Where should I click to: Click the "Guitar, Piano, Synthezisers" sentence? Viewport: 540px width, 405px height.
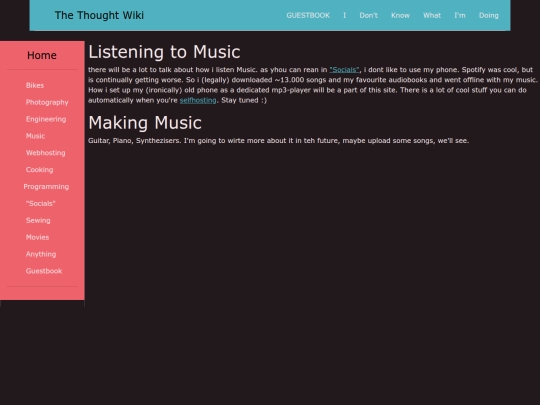point(278,141)
